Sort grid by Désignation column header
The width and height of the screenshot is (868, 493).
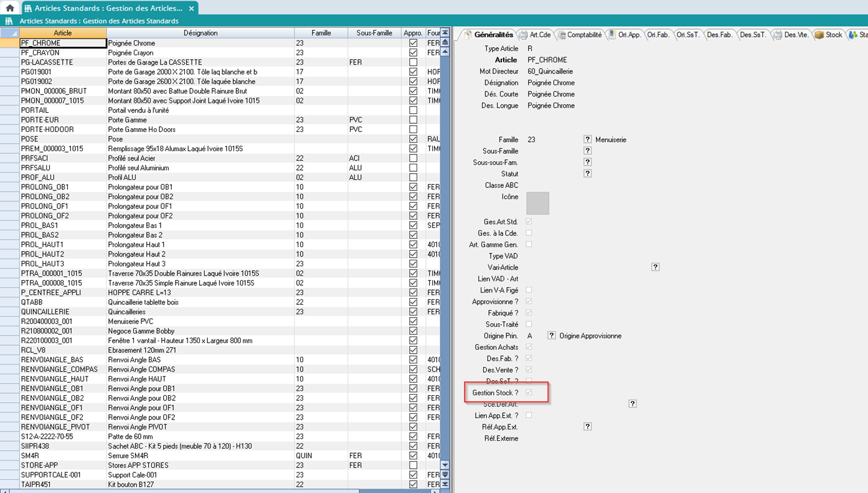pyautogui.click(x=200, y=33)
